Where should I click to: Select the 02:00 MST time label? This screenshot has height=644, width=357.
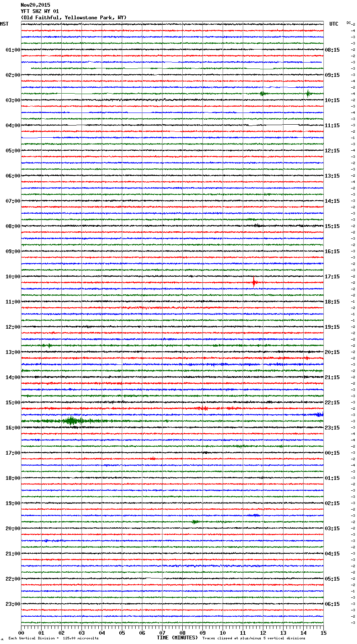13,75
